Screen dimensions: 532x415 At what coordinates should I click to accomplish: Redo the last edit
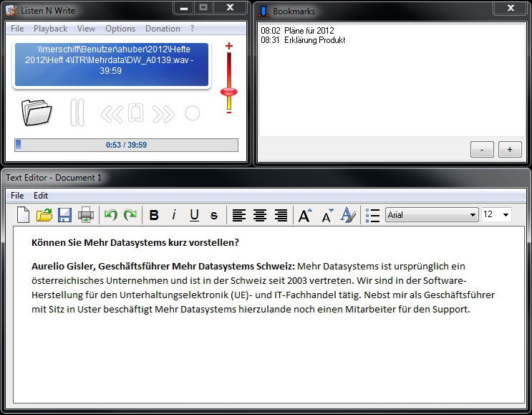[130, 215]
